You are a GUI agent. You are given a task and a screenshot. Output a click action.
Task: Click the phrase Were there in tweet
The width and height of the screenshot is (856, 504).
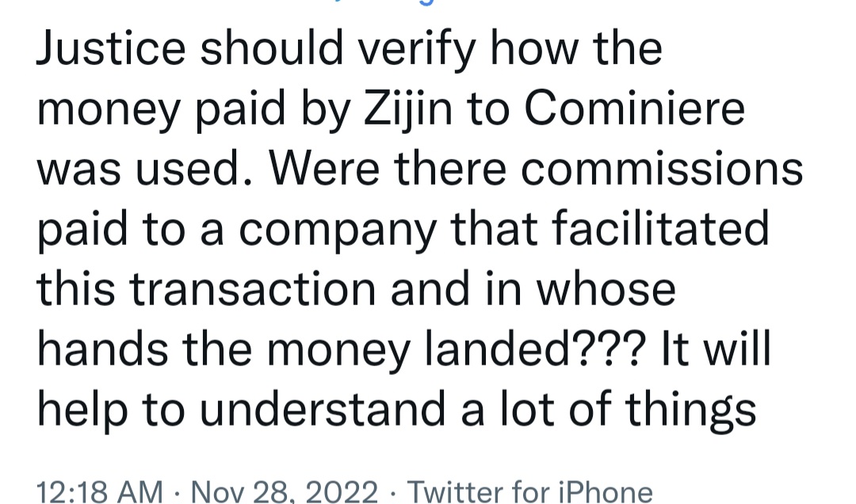[x=388, y=168]
